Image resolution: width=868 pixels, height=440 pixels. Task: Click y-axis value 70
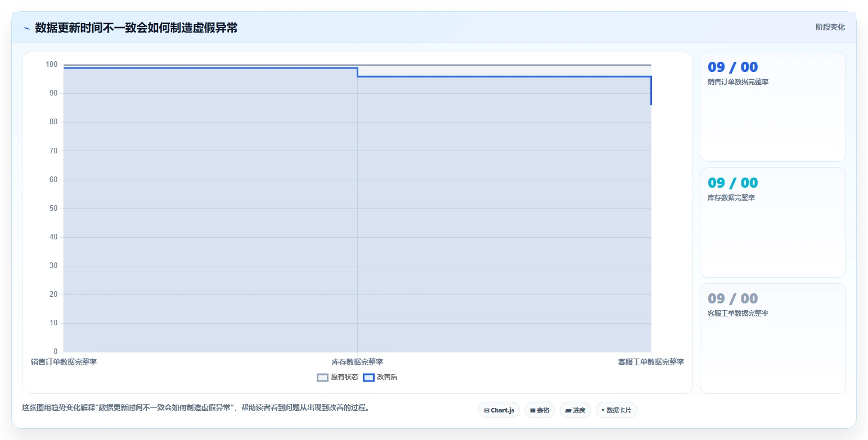(x=54, y=151)
